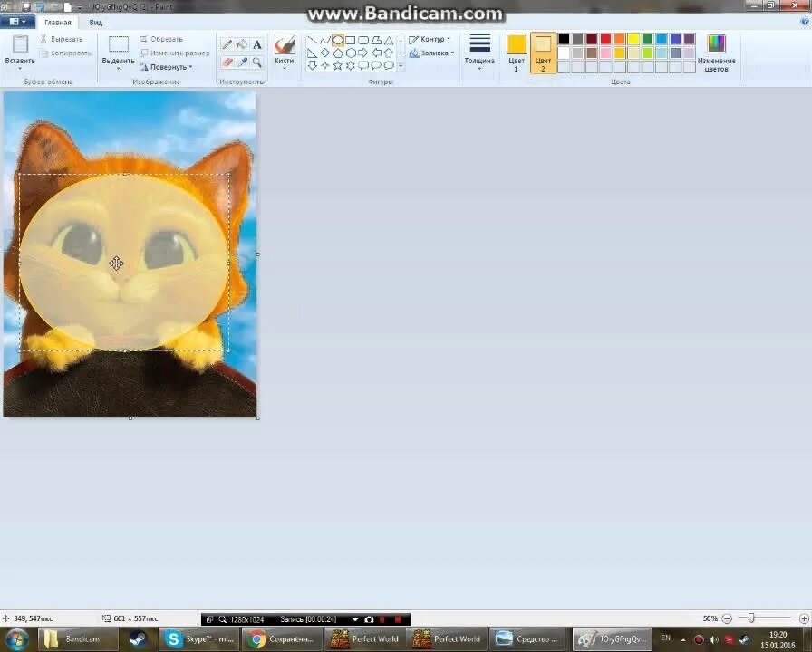Screen dimensions: 812x652
Task: Click the zoom level slider handle
Action: [x=751, y=618]
